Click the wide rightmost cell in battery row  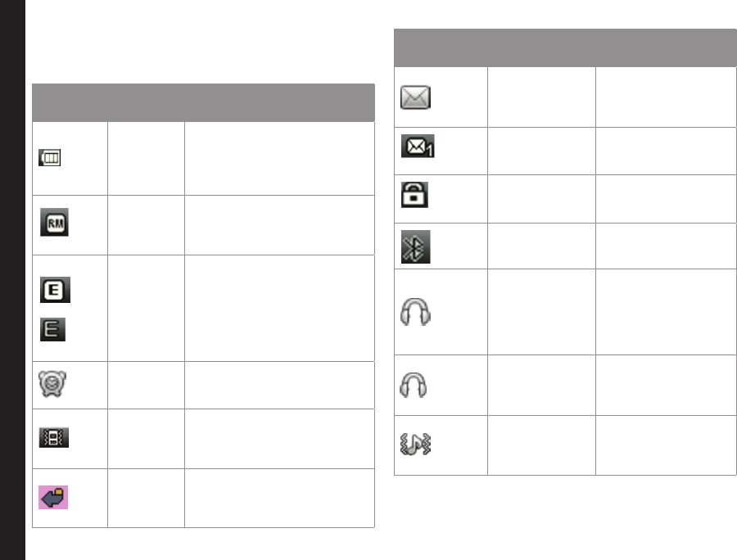(x=279, y=158)
